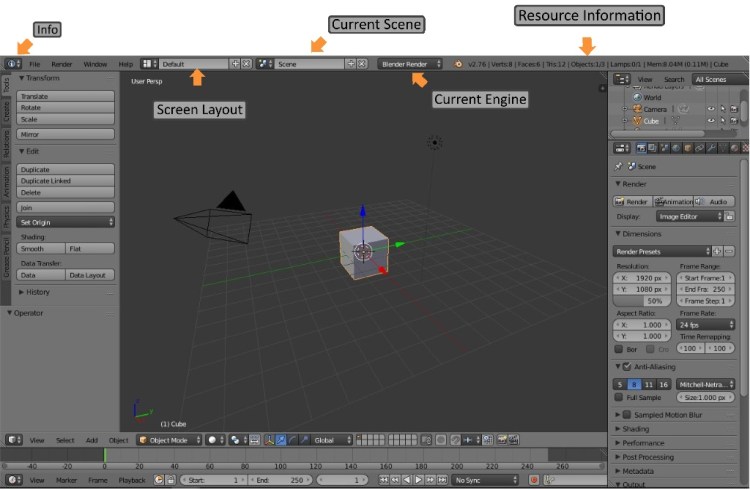Add a new scene with plus icon

tap(351, 64)
